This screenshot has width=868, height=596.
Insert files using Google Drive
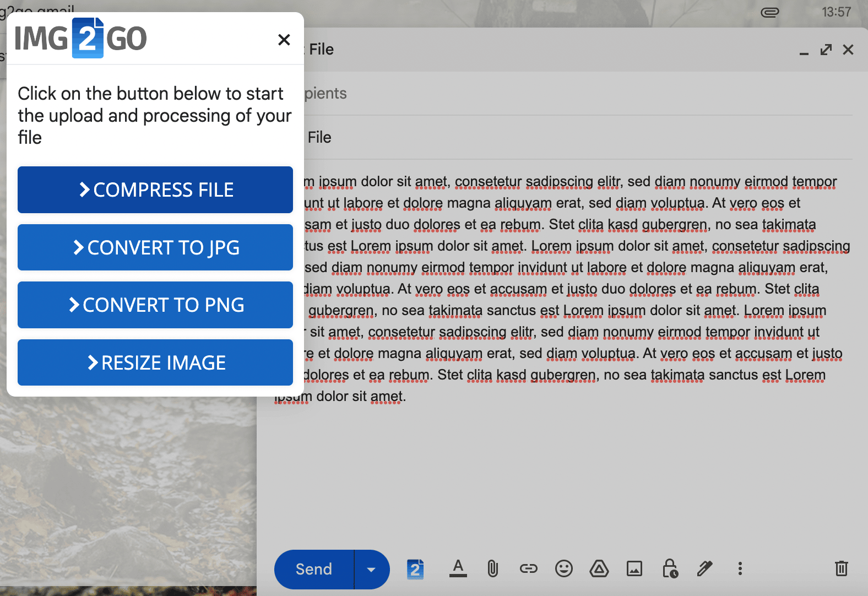(599, 568)
